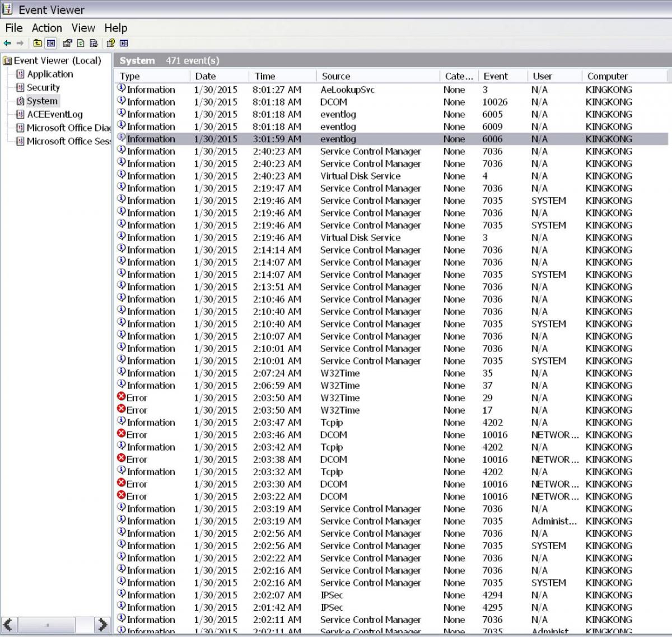672x637 pixels.
Task: Click the Error icon for W32Time event 29
Action: pyautogui.click(x=121, y=397)
